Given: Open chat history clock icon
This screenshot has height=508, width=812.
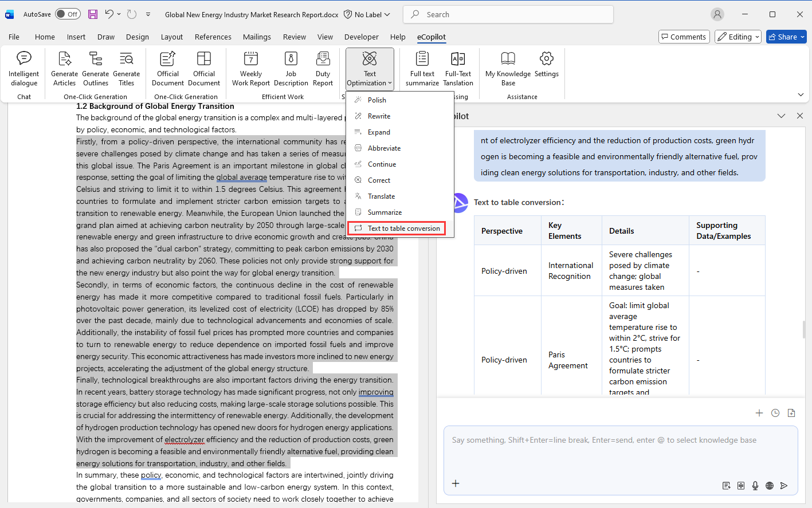Looking at the screenshot, I should (x=775, y=413).
